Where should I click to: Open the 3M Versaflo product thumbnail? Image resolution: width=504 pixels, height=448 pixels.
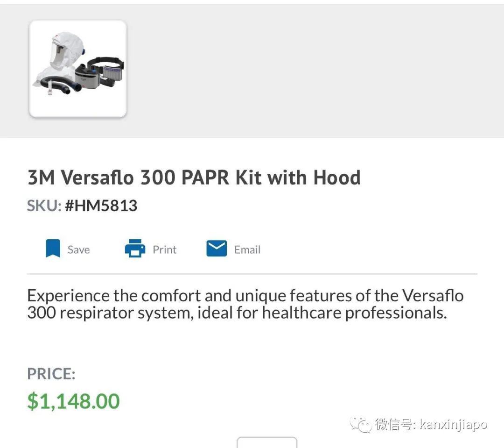pyautogui.click(x=78, y=69)
